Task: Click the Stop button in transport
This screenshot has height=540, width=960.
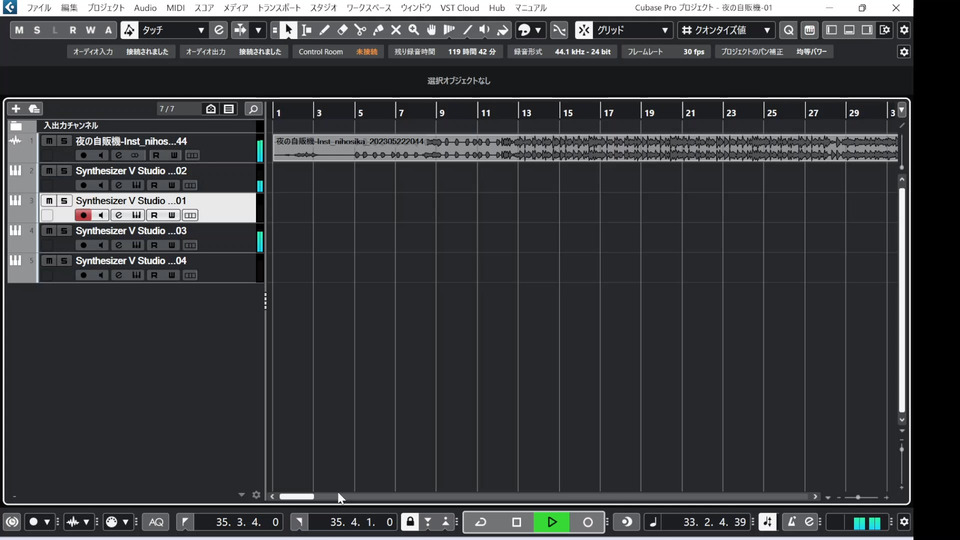Action: (x=516, y=522)
